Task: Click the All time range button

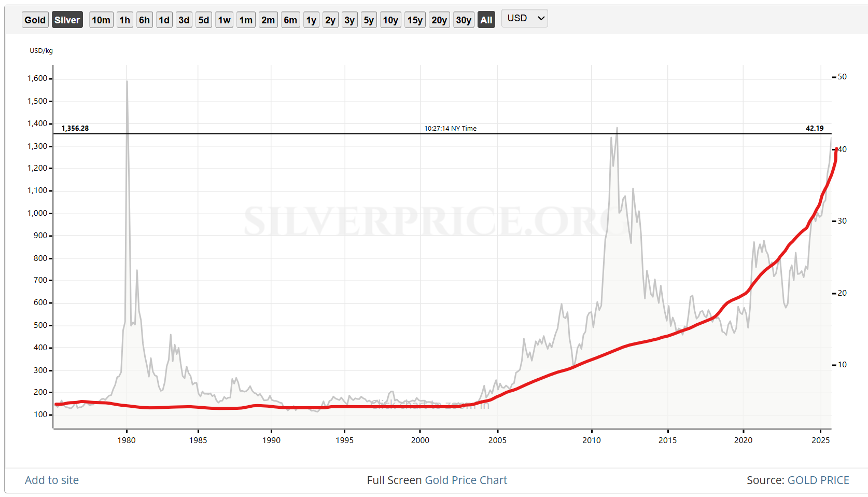Action: pyautogui.click(x=486, y=20)
